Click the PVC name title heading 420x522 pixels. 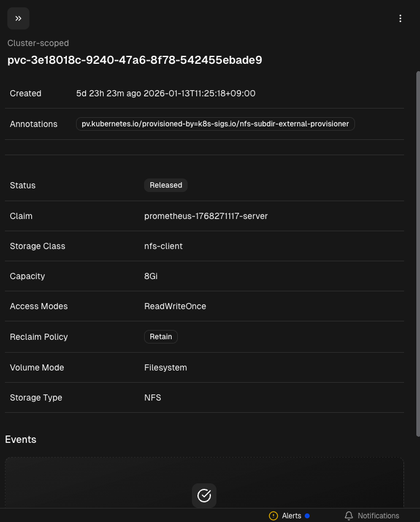pyautogui.click(x=135, y=60)
